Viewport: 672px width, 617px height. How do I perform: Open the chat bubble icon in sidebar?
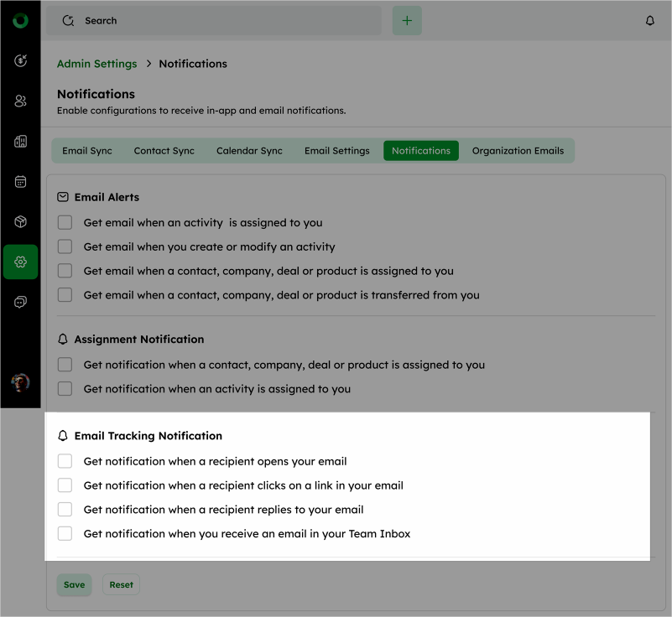pyautogui.click(x=20, y=303)
